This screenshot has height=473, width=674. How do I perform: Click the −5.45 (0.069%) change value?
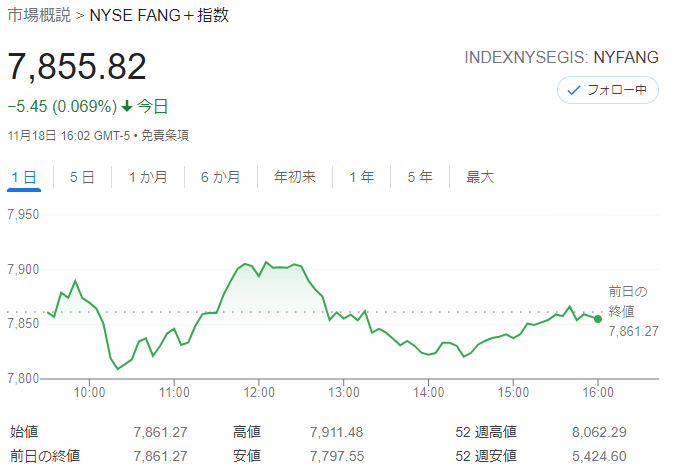click(62, 107)
